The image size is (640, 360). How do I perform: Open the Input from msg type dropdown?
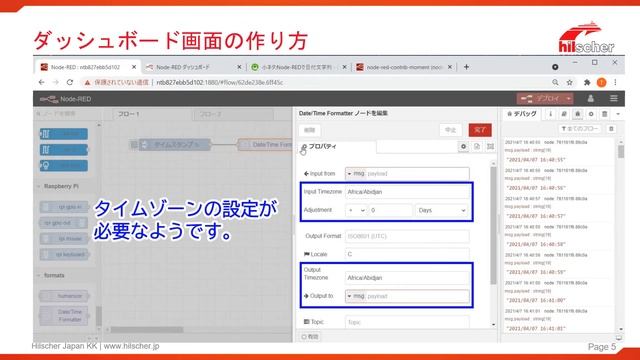coord(356,173)
